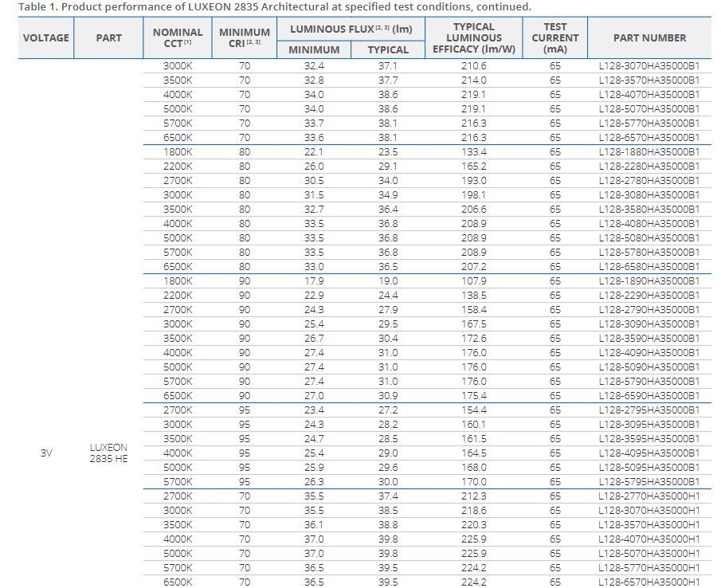Click the 107.9 efficacy value

click(x=473, y=281)
